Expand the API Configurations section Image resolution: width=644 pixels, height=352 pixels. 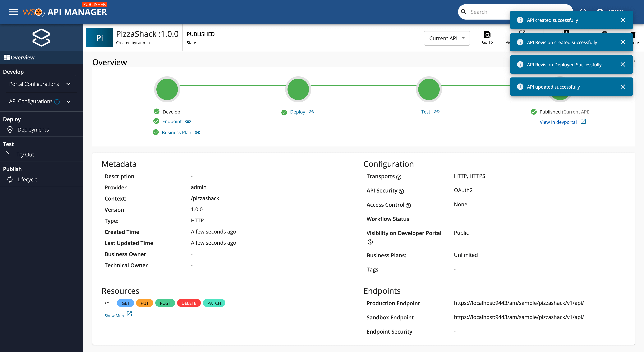(x=68, y=101)
